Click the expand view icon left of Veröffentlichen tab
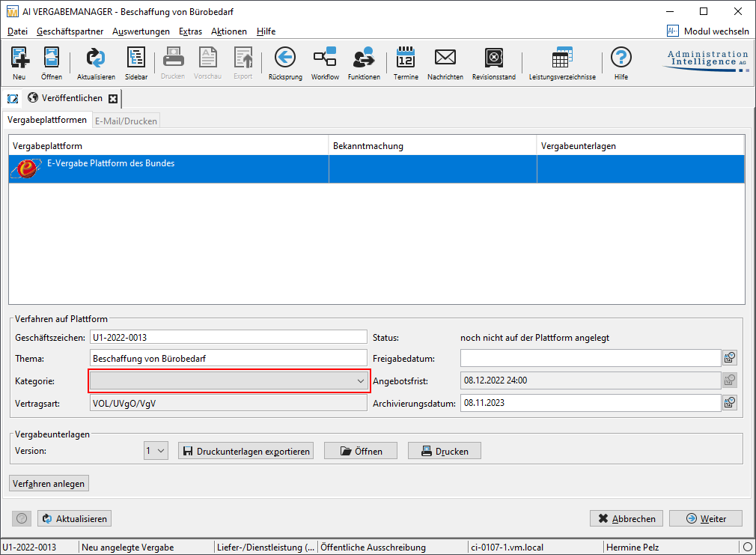This screenshot has height=555, width=756. 13,98
